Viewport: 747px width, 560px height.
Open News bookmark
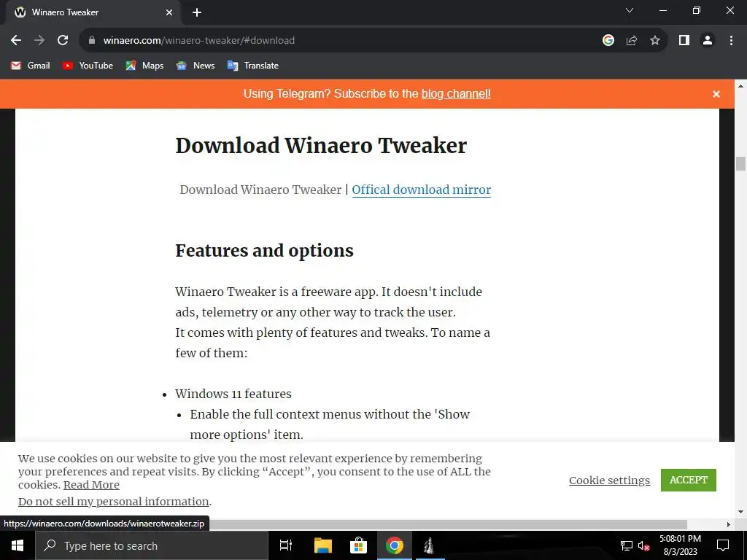[x=196, y=66]
